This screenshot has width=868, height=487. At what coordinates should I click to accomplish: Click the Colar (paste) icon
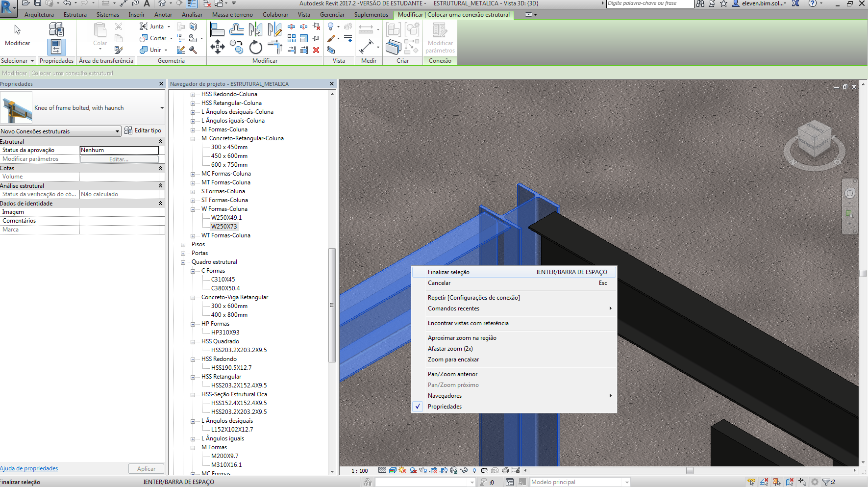(99, 30)
